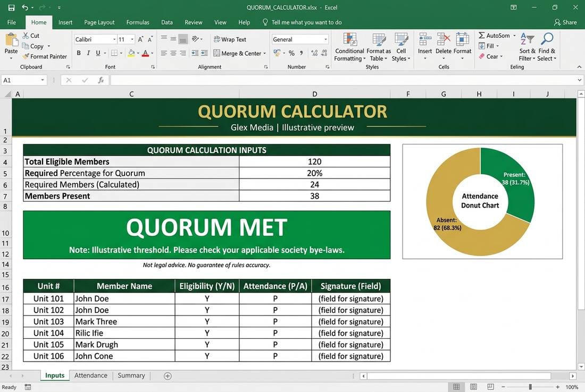This screenshot has height=392, width=585.
Task: Click the Orientation text-angle icon
Action: (x=195, y=39)
